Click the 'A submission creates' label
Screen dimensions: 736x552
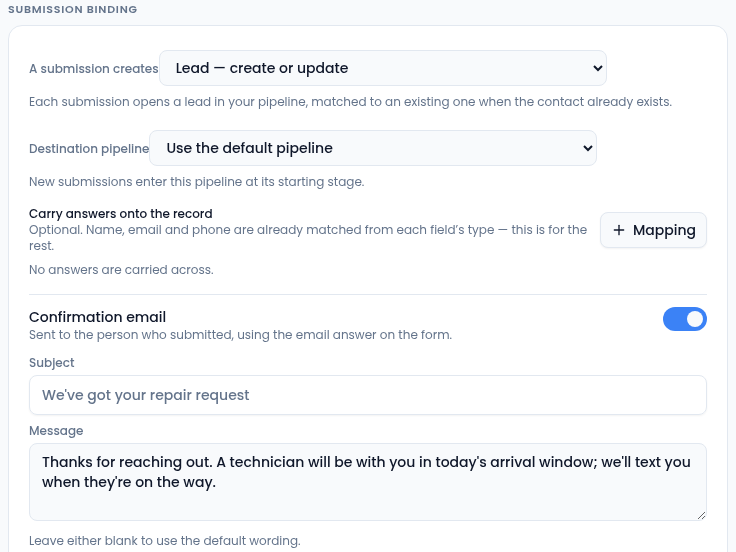tap(94, 69)
